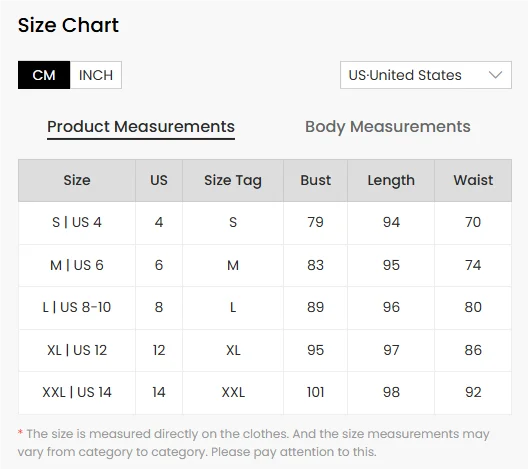Click the Size Tag column header
This screenshot has width=528, height=469.
point(233,180)
